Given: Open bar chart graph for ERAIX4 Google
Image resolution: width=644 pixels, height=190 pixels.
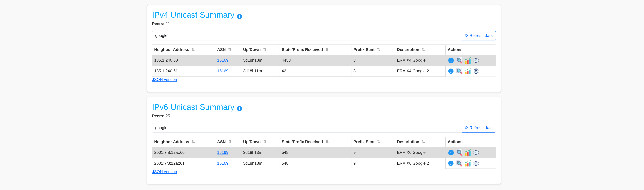Looking at the screenshot, I should tap(468, 60).
